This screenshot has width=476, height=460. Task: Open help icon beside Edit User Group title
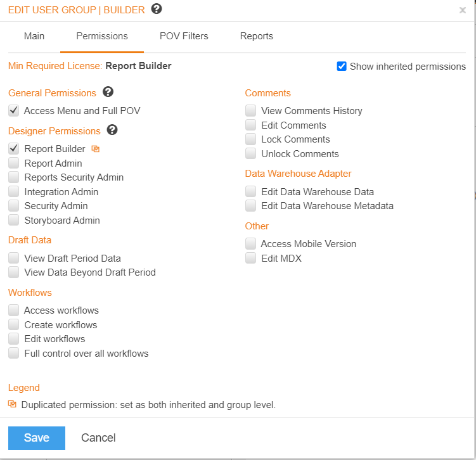[x=157, y=9]
